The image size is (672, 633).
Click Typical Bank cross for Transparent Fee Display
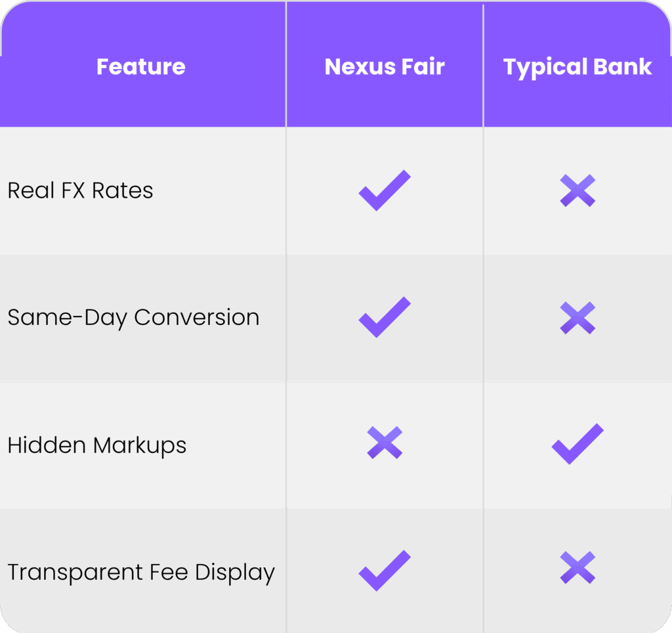(x=577, y=568)
